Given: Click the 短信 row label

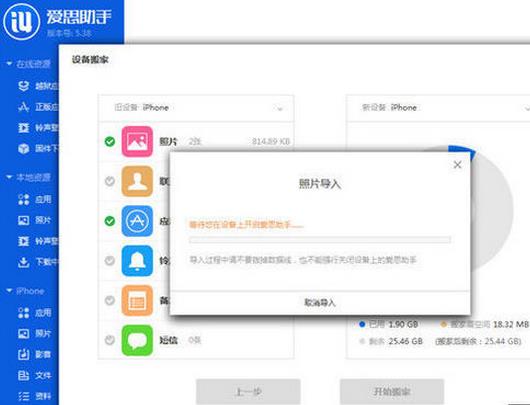Looking at the screenshot, I should tap(168, 340).
